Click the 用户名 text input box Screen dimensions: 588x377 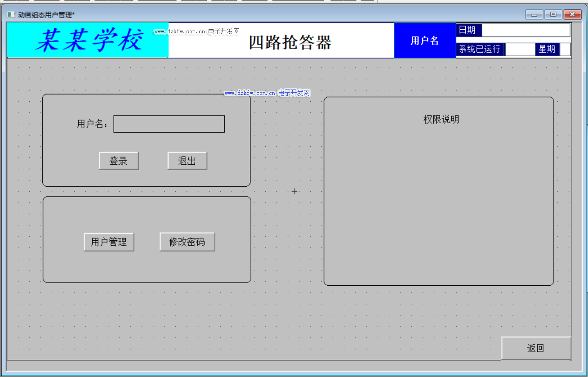tap(169, 124)
